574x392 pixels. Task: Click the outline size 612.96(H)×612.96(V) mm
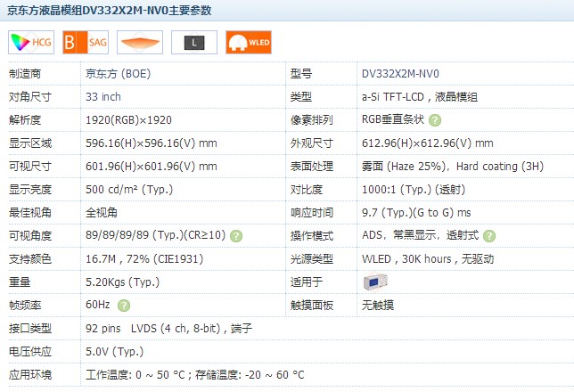tap(427, 143)
